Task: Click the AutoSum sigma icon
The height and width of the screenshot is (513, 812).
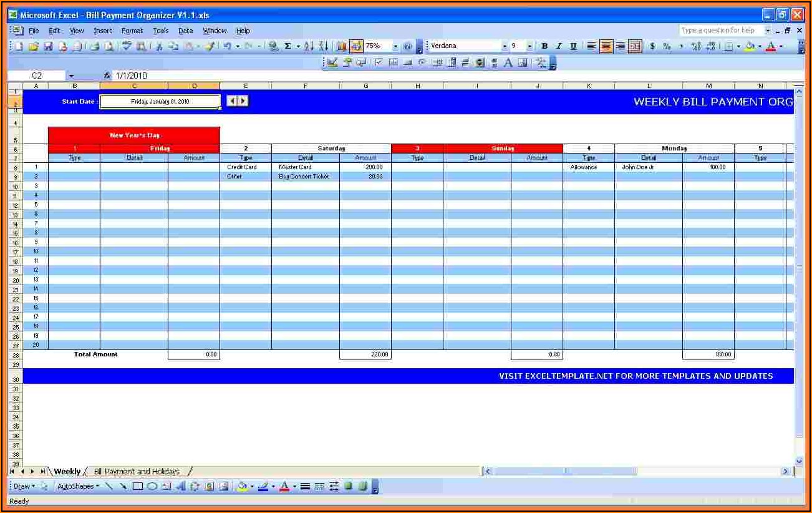Action: (288, 46)
